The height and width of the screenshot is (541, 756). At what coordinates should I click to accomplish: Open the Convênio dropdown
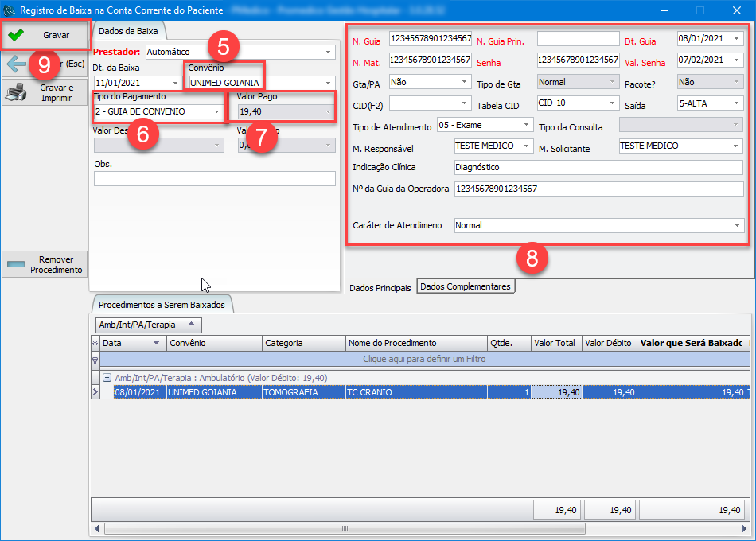coord(328,83)
